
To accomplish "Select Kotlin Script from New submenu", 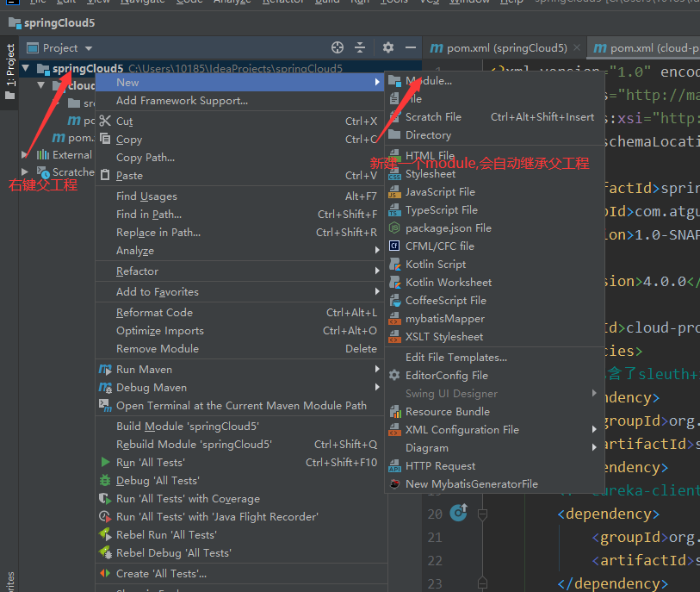I will coord(436,265).
